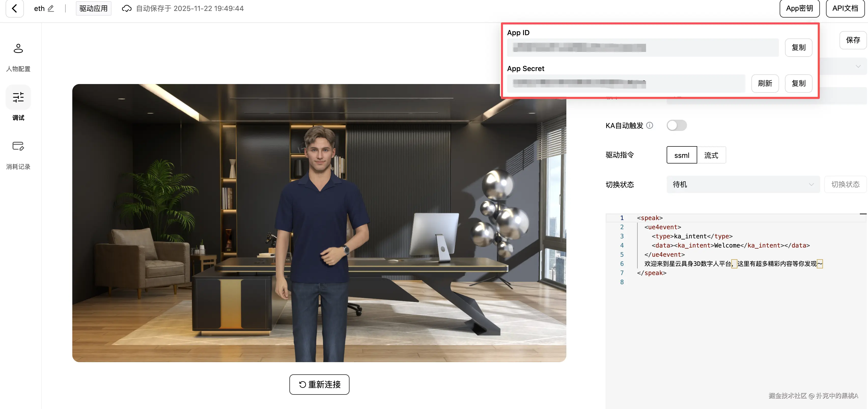Toggle the KA自动触发 switch
Image resolution: width=868 pixels, height=409 pixels.
(677, 126)
